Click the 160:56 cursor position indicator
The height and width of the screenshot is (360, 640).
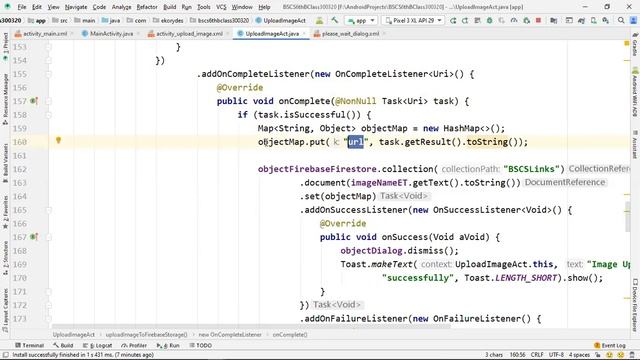[517, 355]
